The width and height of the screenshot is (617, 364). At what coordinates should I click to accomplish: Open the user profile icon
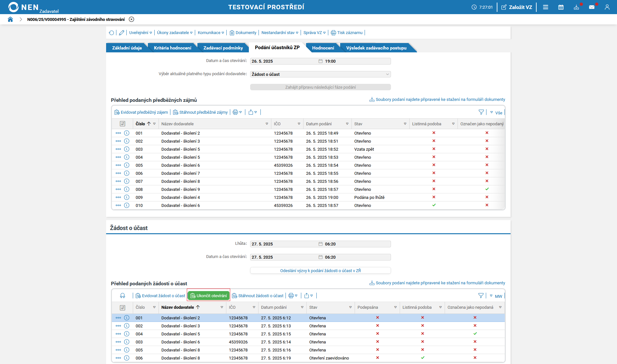pos(607,7)
